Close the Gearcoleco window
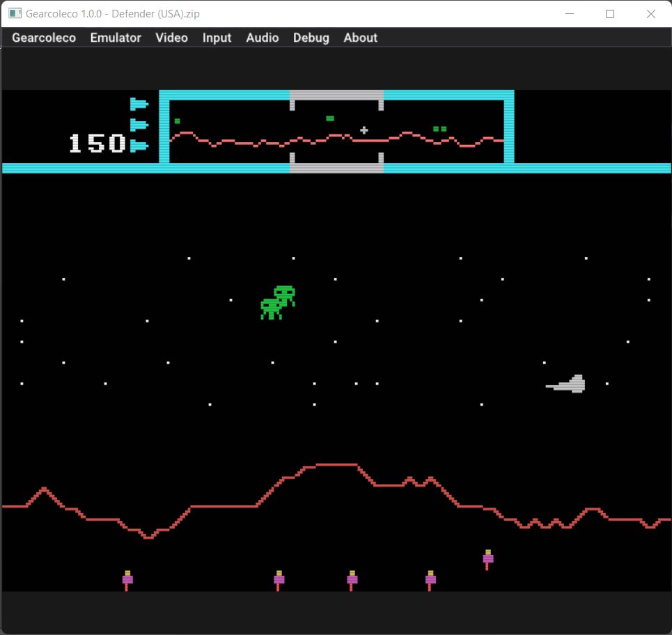The width and height of the screenshot is (672, 635). tap(650, 14)
